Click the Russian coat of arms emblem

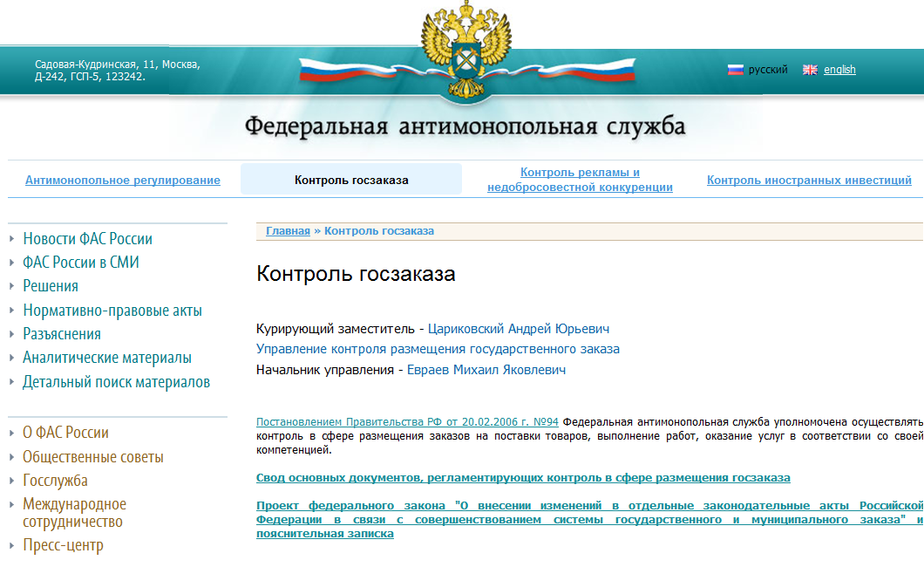pos(466,50)
